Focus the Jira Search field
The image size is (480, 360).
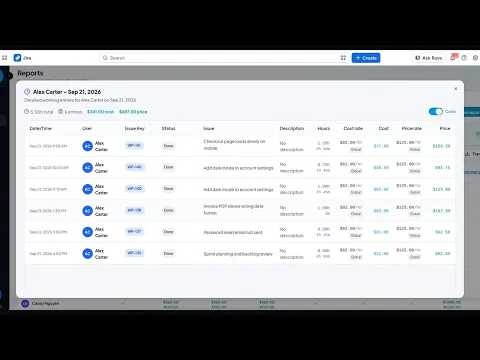point(224,58)
